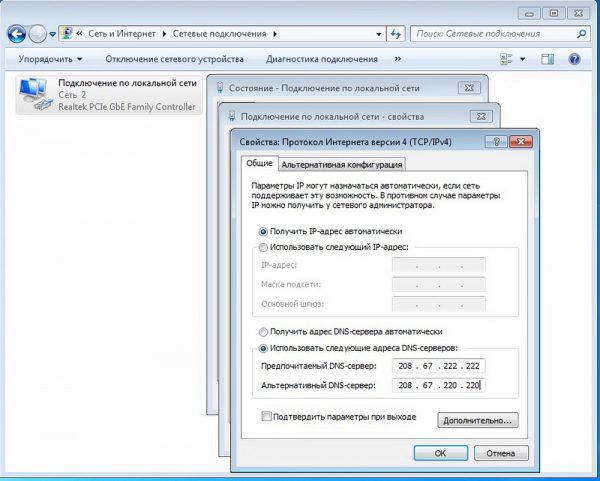Minimize the Network Connections window
This screenshot has height=481, width=600.
[x=529, y=14]
